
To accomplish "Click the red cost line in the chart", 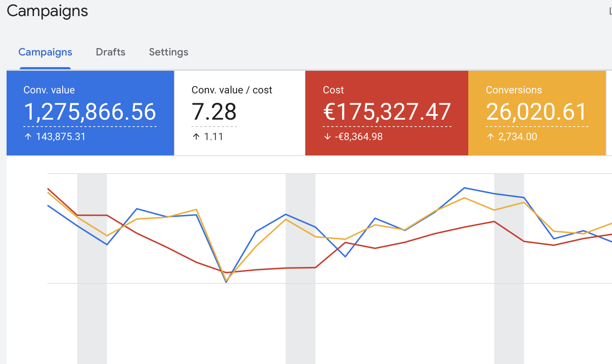I will [x=166, y=247].
